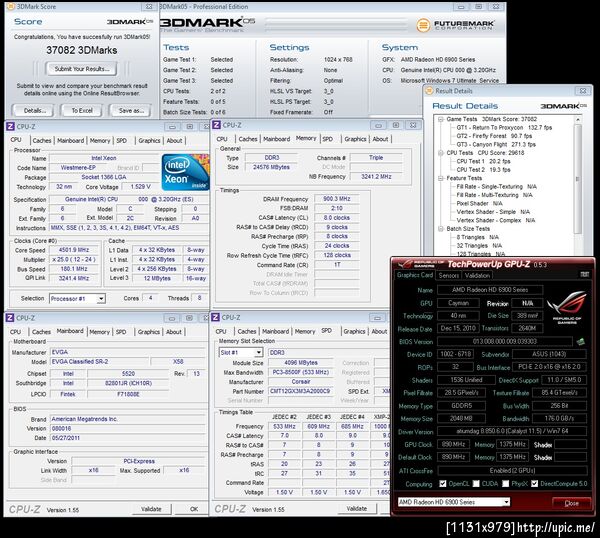Click Z icon of CPU-Z SPD slot window
Viewport: 600px width, 538px height.
[215, 317]
